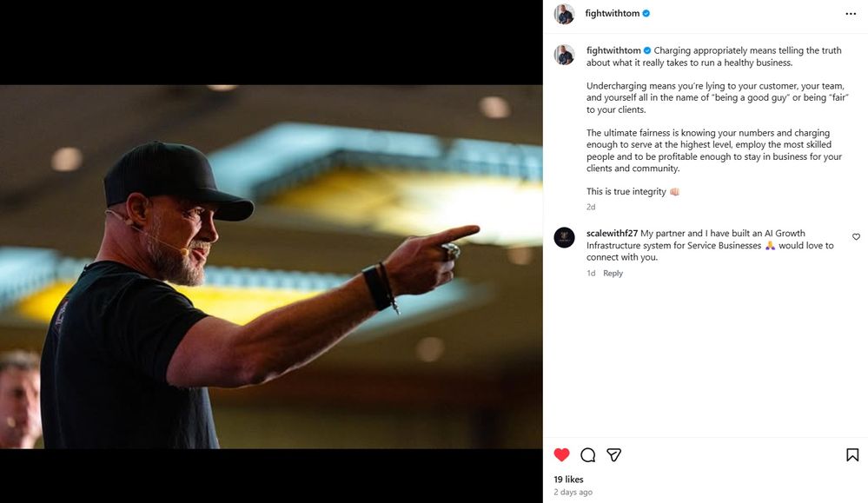Click the caption's 2d timestamp

coord(591,207)
